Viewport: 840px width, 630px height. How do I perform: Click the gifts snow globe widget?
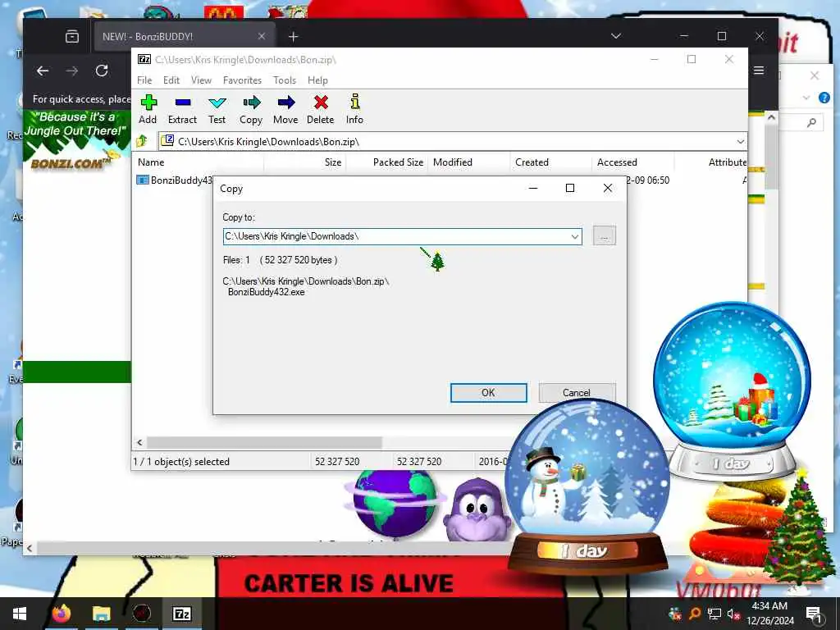[732, 390]
